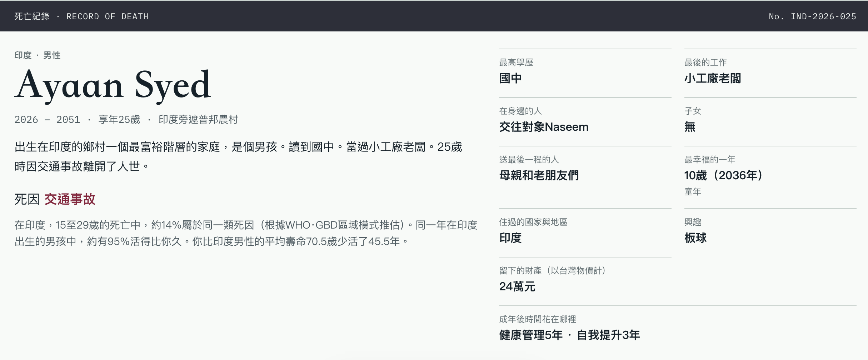Click the value 交往對象Naseem
This screenshot has height=360, width=868.
click(x=544, y=127)
